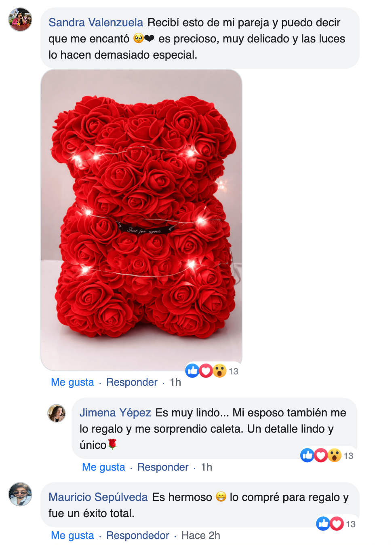Click Sandra Valenzuela's name link
392x545 pixels.
click(x=96, y=22)
